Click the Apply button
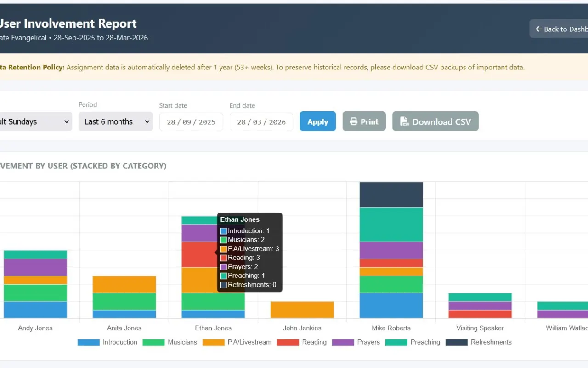The image size is (588, 368). 318,121
